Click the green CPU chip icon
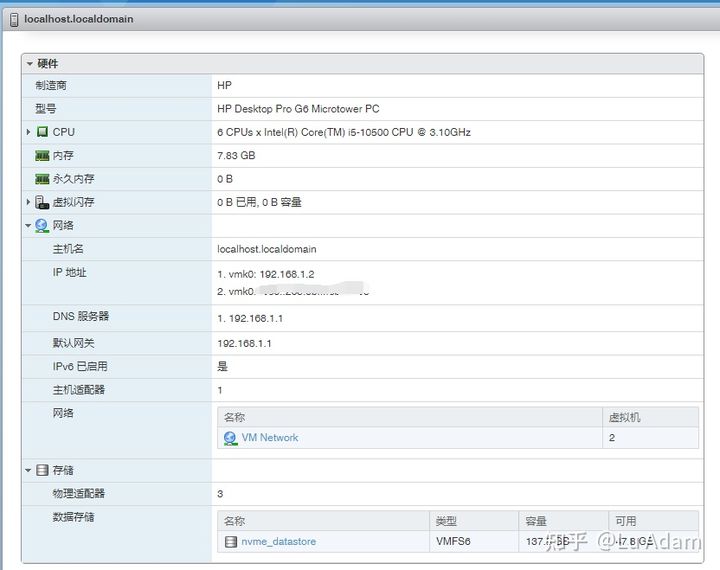Image resolution: width=720 pixels, height=570 pixels. 42,132
